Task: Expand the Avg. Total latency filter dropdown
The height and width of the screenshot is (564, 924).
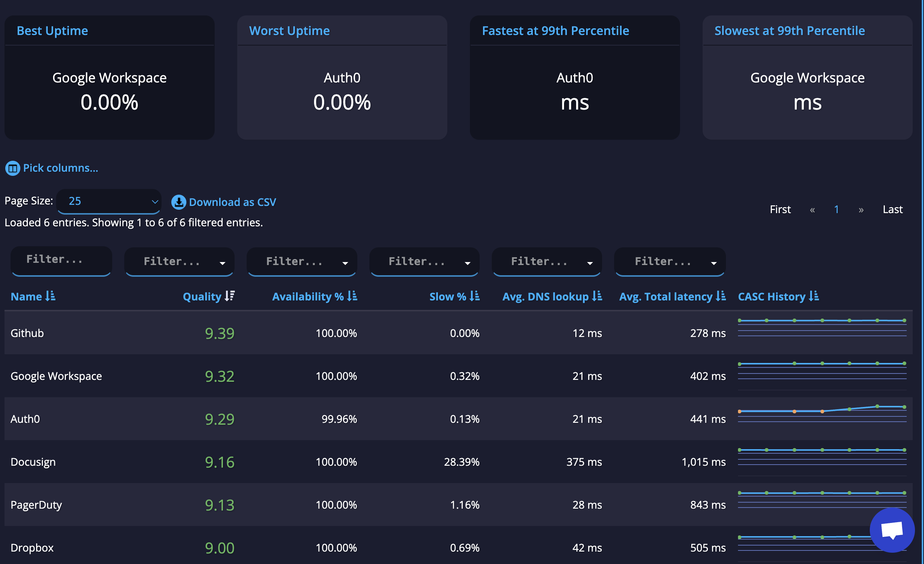Action: (714, 263)
